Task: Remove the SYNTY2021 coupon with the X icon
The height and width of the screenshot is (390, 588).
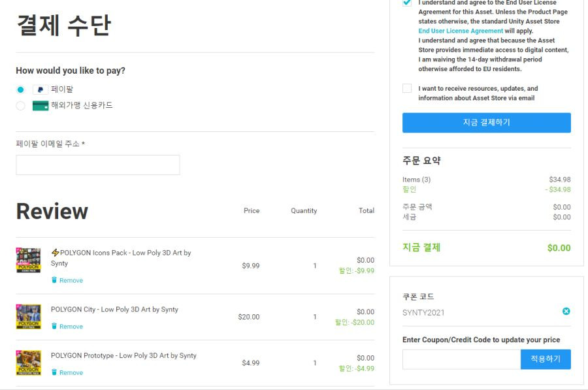Action: [x=566, y=311]
